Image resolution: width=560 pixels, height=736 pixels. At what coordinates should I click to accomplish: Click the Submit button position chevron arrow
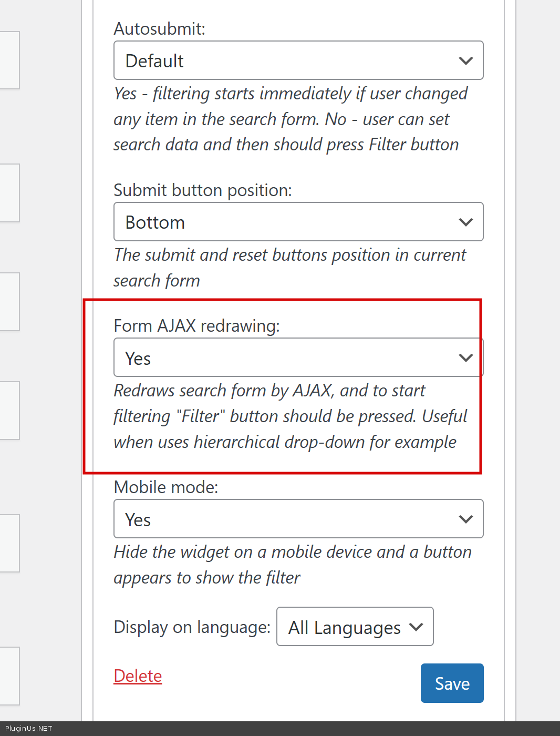pos(465,222)
